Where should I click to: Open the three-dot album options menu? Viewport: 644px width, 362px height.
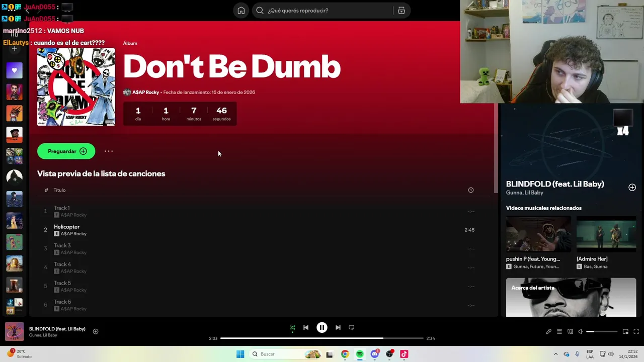point(109,151)
